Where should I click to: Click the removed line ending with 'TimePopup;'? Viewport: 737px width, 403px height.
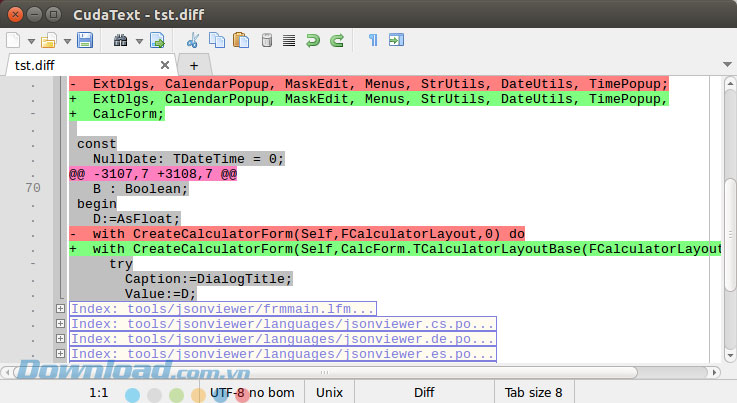368,84
